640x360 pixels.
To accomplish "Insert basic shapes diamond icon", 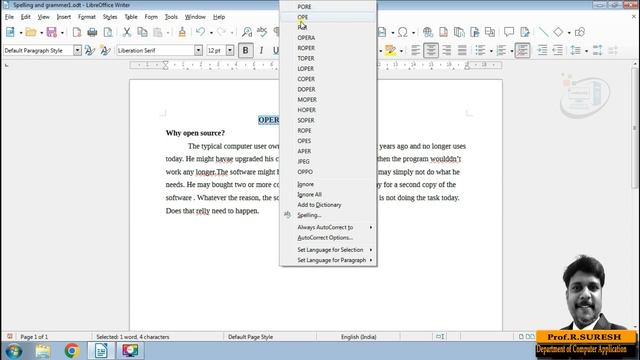I will click(x=558, y=32).
